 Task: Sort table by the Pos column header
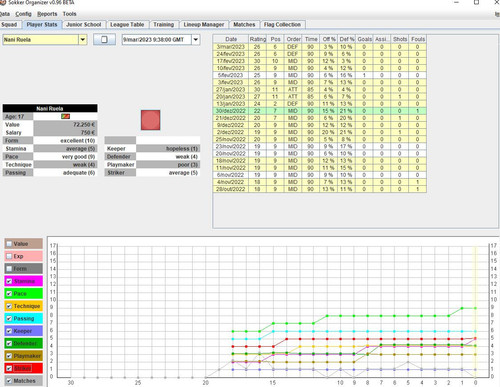pyautogui.click(x=275, y=39)
